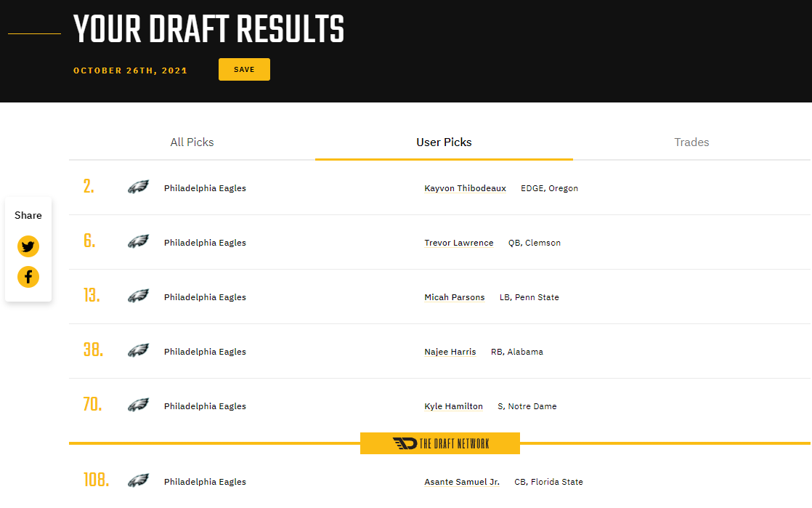Click Eagles logo beside pick 108
This screenshot has width=812, height=508.
coord(138,481)
